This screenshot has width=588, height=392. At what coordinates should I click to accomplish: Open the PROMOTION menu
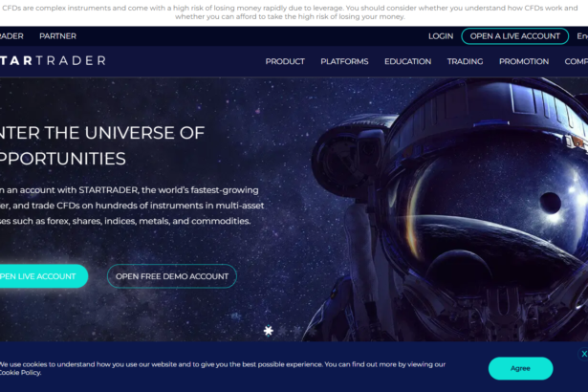(524, 61)
